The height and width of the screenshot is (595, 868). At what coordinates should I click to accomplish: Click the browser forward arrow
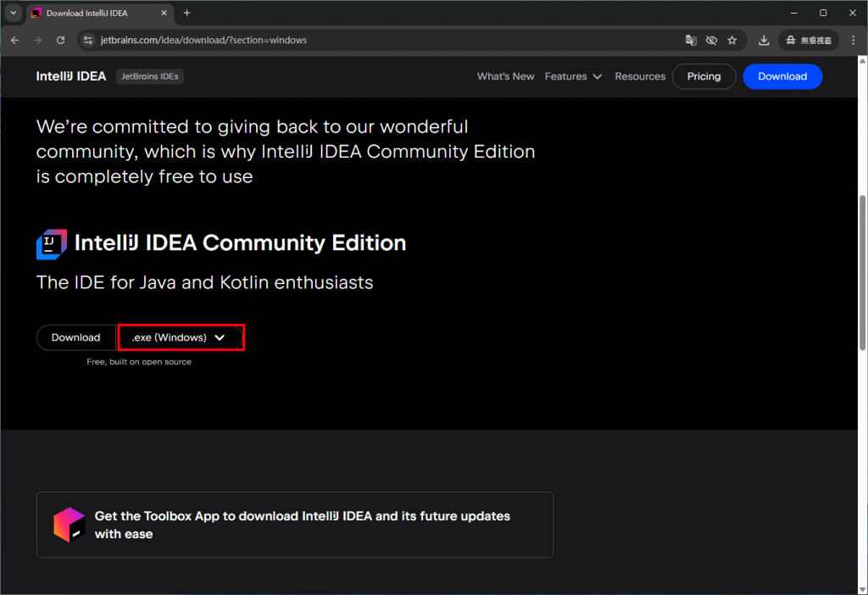point(37,40)
